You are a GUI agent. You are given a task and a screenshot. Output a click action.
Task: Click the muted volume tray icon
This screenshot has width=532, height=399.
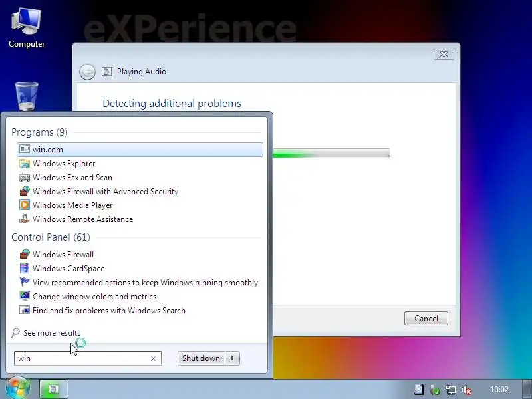(x=467, y=390)
